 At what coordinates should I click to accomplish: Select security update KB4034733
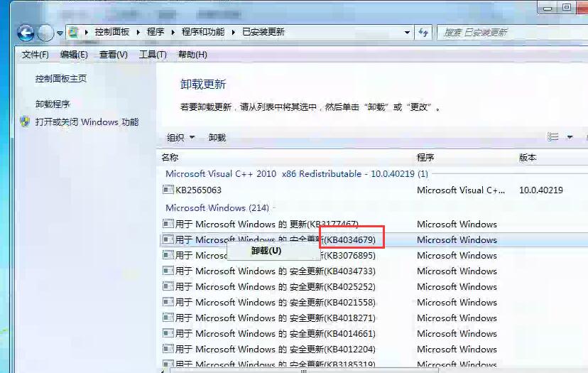point(375,271)
